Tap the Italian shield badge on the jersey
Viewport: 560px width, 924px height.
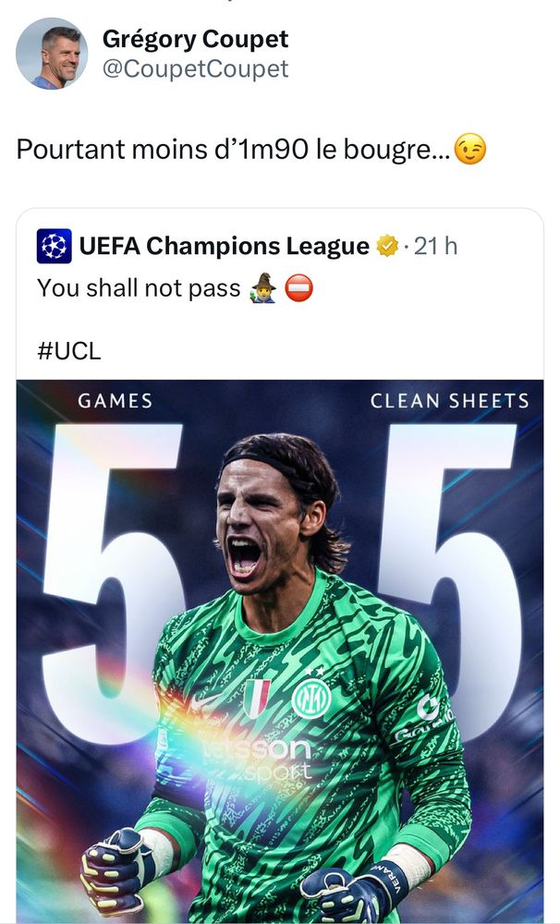point(258,699)
